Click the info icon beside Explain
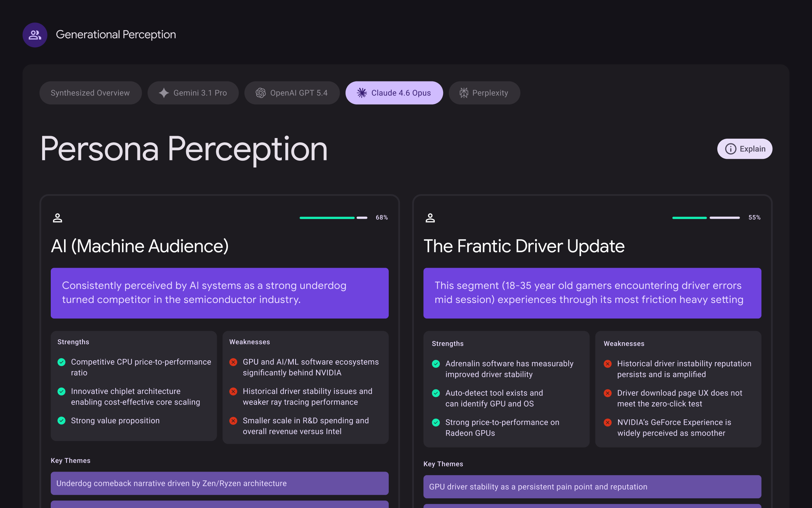This screenshot has width=812, height=508. pos(731,149)
